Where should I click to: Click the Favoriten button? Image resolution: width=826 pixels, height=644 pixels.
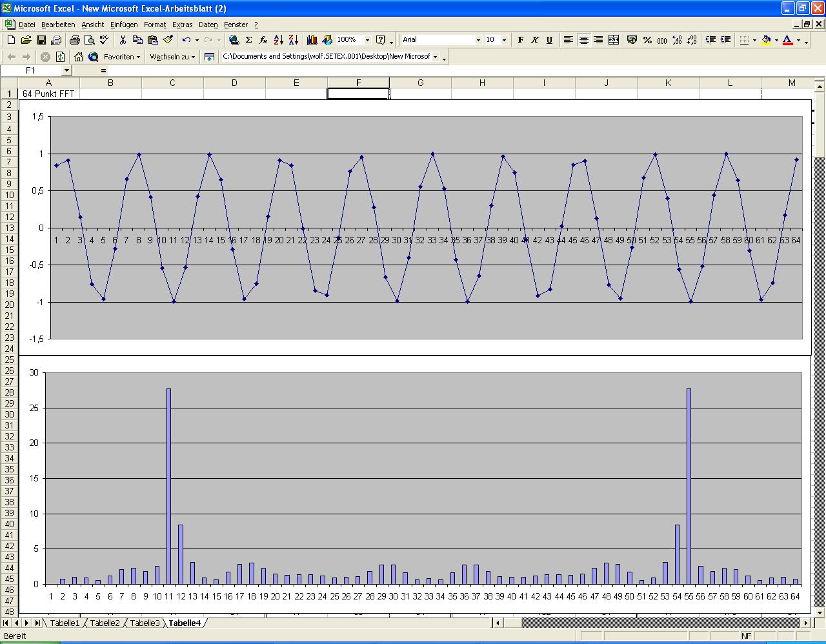pyautogui.click(x=121, y=57)
